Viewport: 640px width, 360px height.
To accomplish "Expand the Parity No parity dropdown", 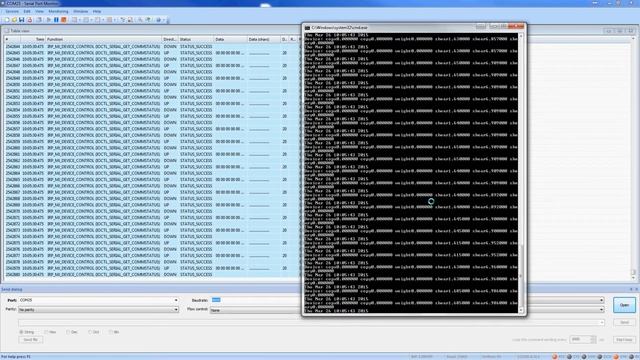I will (x=176, y=310).
